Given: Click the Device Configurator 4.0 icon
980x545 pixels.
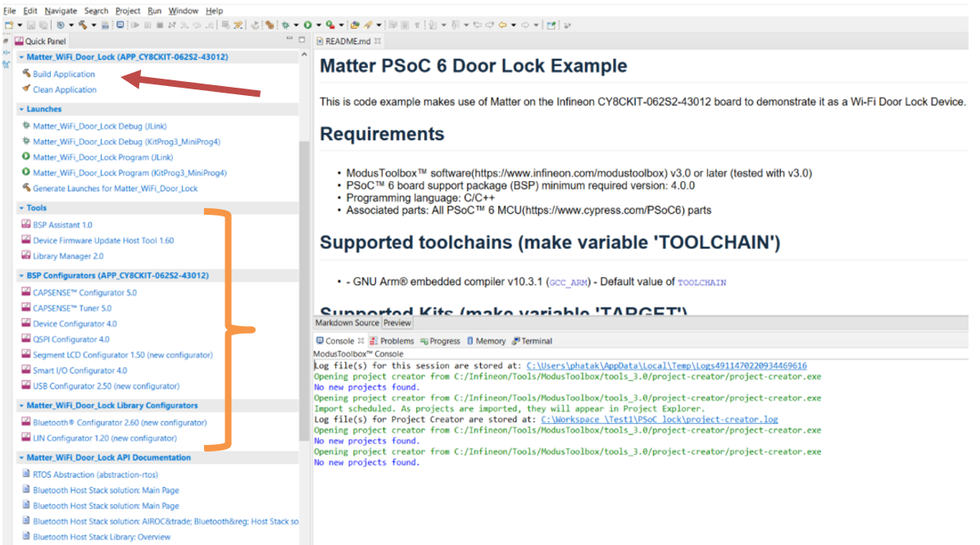Looking at the screenshot, I should [x=26, y=323].
